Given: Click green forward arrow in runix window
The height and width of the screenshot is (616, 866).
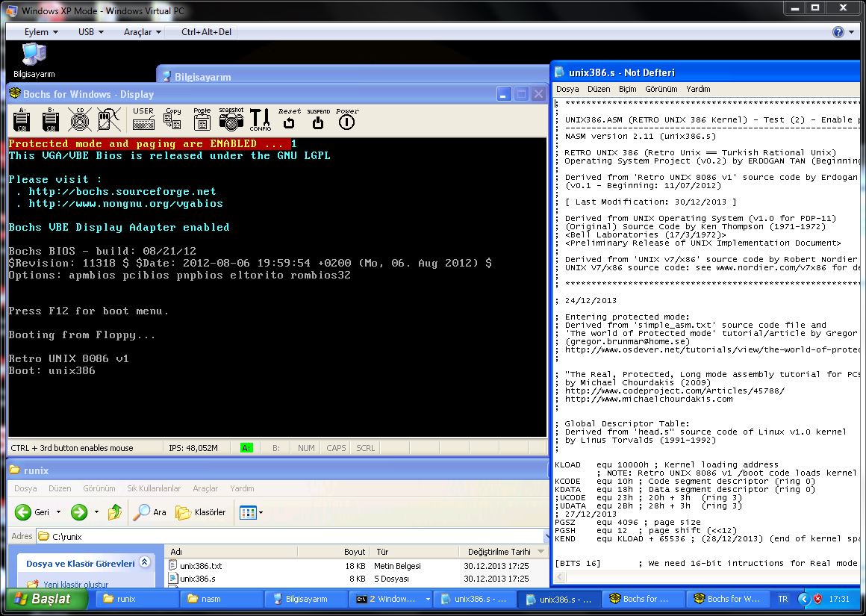Looking at the screenshot, I should (x=79, y=512).
